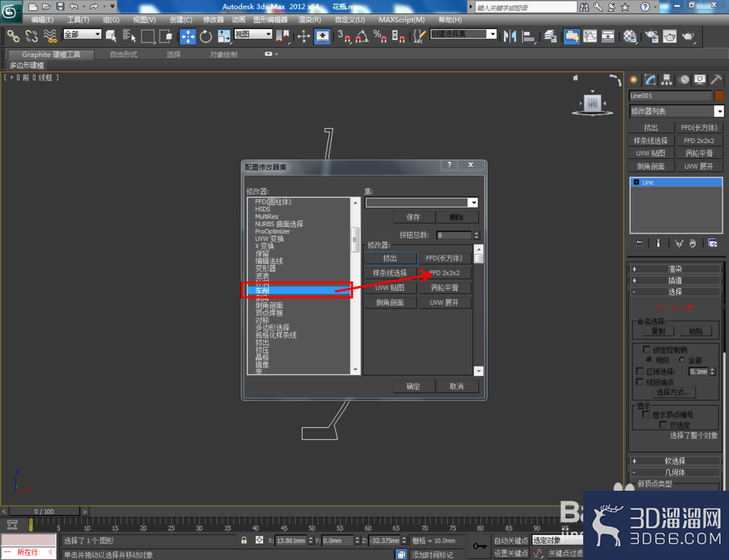Toggle the Percent Snap icon
This screenshot has width=729, height=560.
coord(380,36)
